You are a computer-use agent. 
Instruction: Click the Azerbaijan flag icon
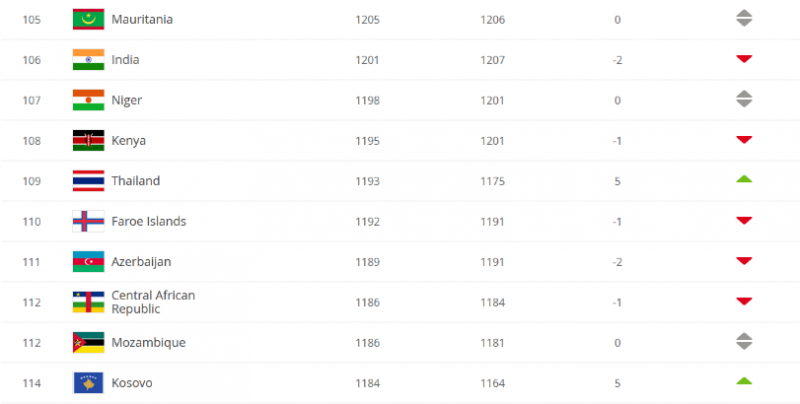(x=88, y=262)
